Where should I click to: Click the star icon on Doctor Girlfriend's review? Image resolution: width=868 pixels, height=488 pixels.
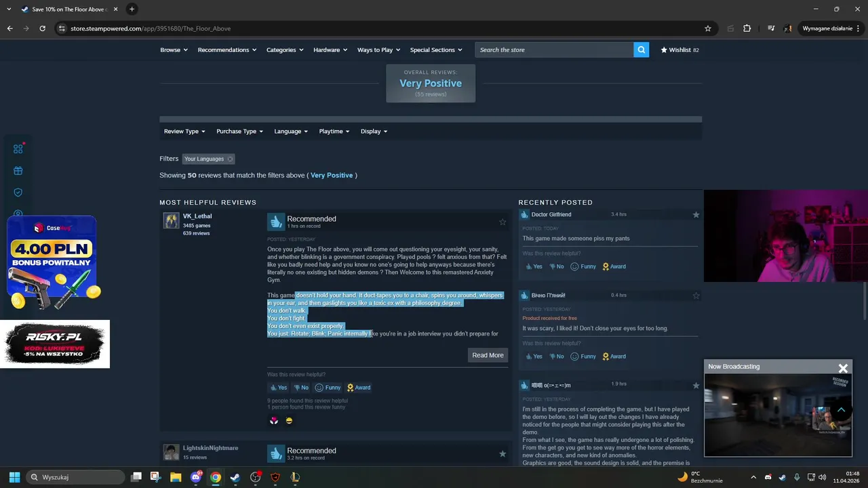[x=696, y=215]
